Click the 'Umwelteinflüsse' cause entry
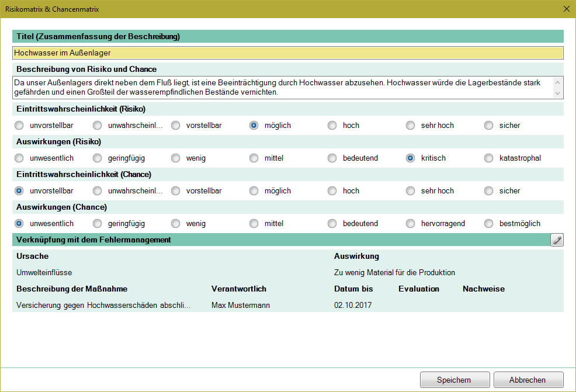Image resolution: width=576 pixels, height=392 pixels. [x=44, y=272]
